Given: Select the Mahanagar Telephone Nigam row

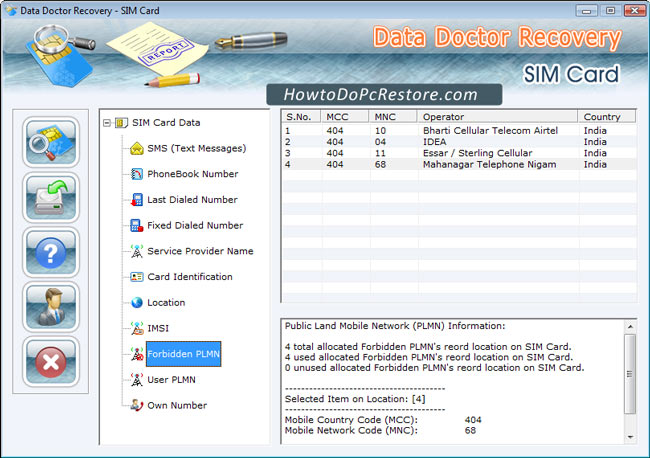Looking at the screenshot, I should point(459,164).
